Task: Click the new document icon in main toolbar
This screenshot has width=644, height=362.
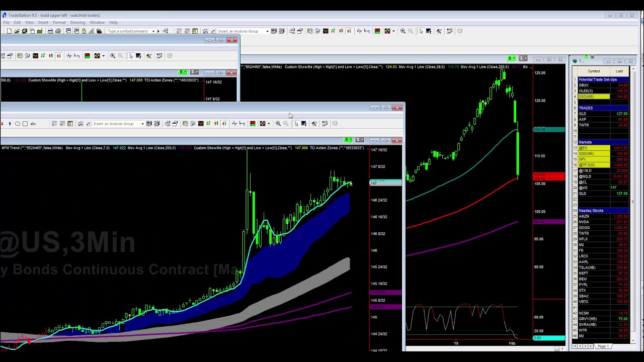Action: (x=9, y=31)
